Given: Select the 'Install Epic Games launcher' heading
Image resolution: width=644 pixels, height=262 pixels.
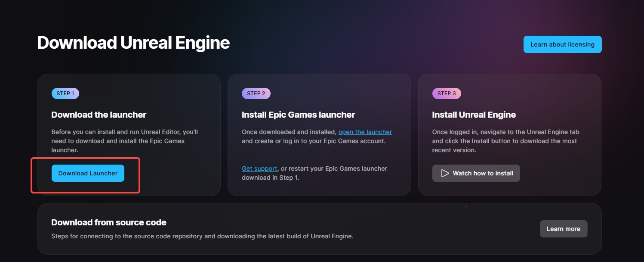Looking at the screenshot, I should click(299, 115).
